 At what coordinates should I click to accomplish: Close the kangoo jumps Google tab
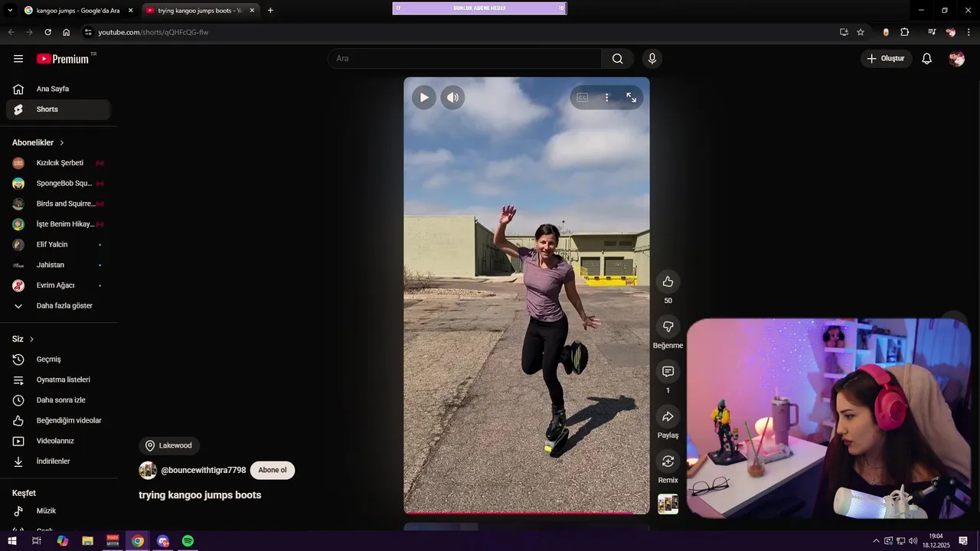click(130, 10)
